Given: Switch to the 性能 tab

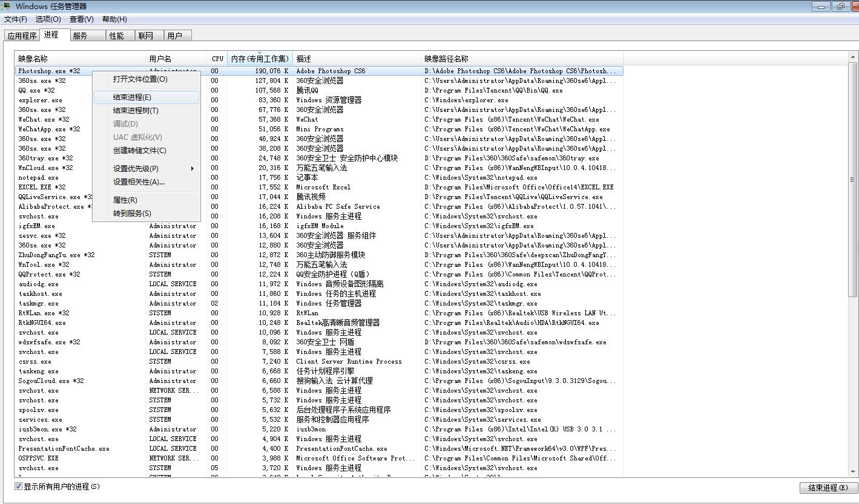Looking at the screenshot, I should pos(120,36).
